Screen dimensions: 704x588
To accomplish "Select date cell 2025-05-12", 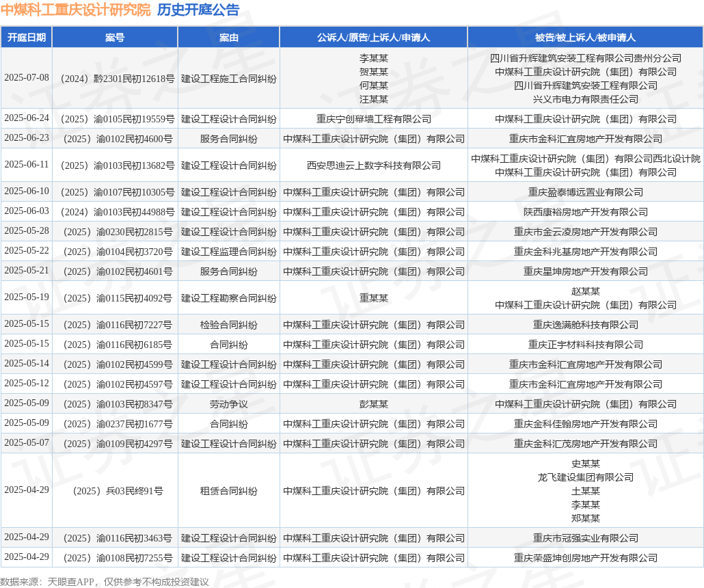I will click(27, 383).
